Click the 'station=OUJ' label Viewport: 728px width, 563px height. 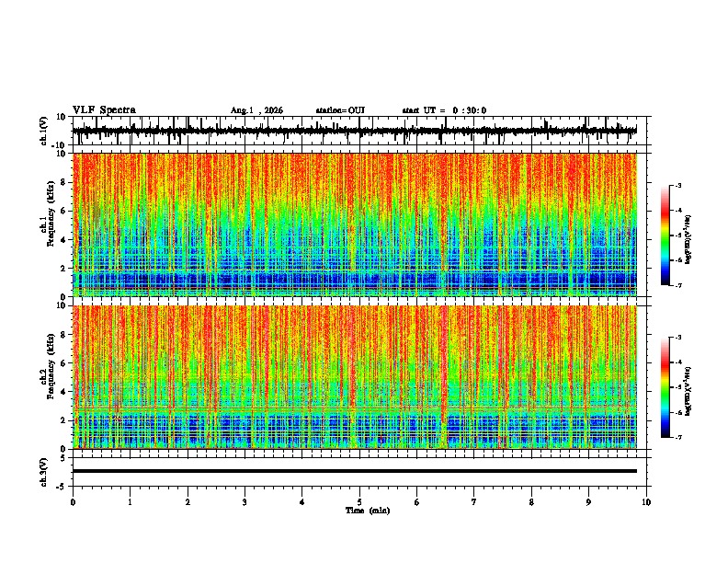pos(340,110)
